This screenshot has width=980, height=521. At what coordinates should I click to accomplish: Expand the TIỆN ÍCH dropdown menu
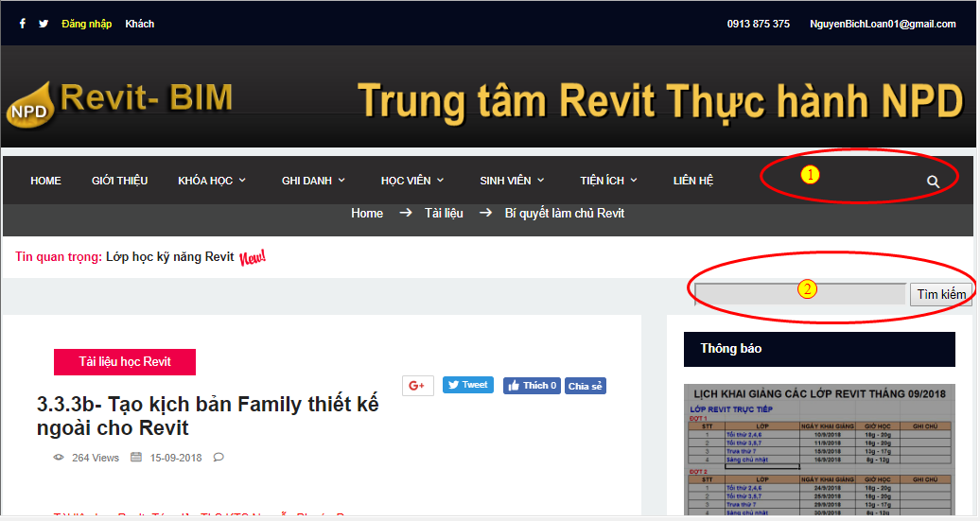pos(609,181)
